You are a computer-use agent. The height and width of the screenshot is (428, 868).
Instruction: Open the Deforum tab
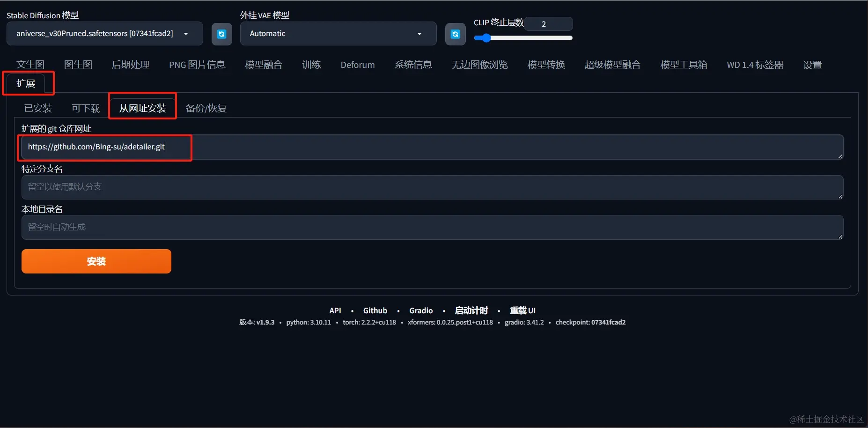tap(358, 65)
